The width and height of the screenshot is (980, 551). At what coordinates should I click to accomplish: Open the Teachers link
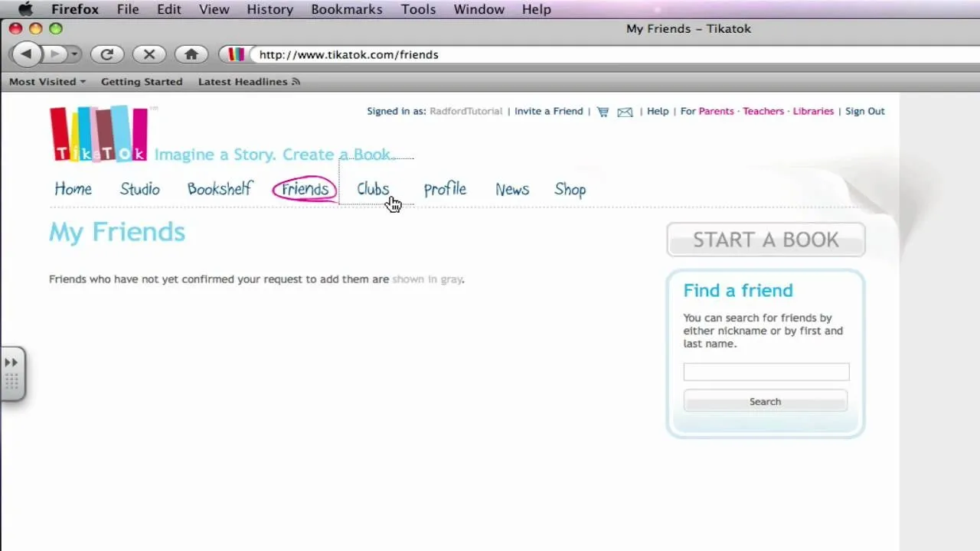[763, 111]
